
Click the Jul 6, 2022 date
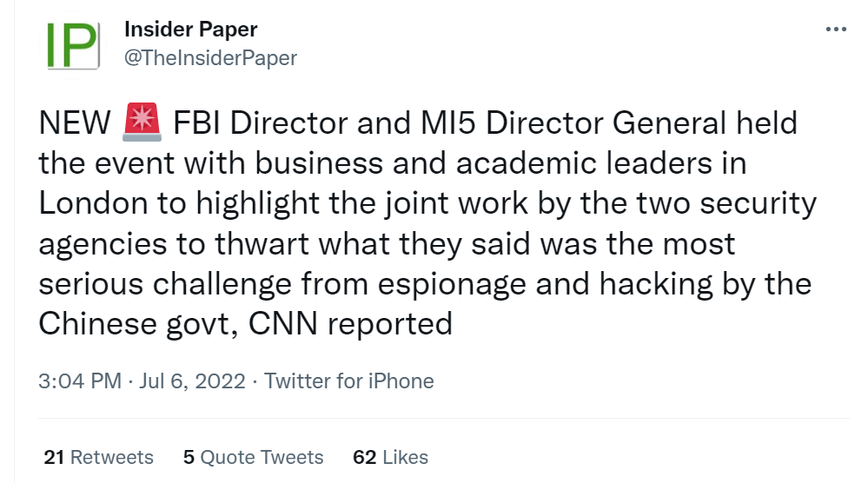(192, 381)
